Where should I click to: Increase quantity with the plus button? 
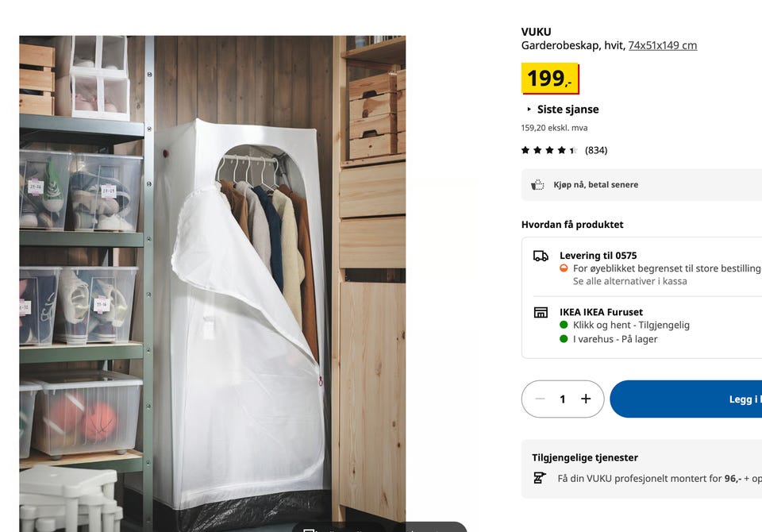(586, 399)
